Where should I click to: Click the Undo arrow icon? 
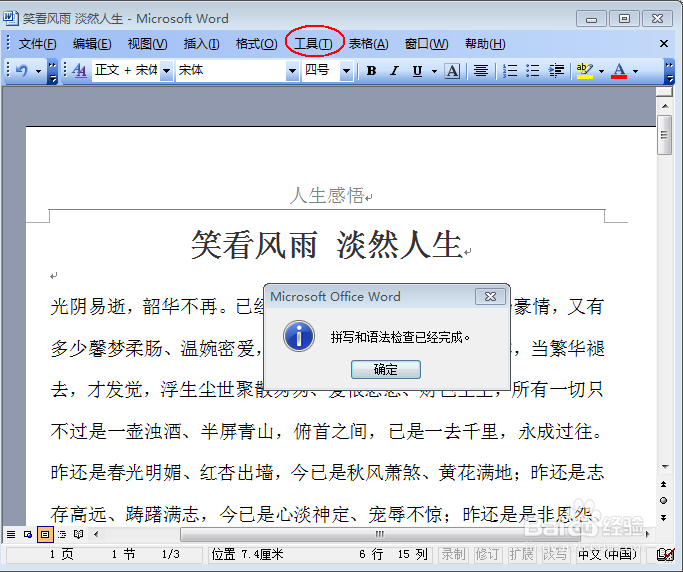[x=22, y=70]
